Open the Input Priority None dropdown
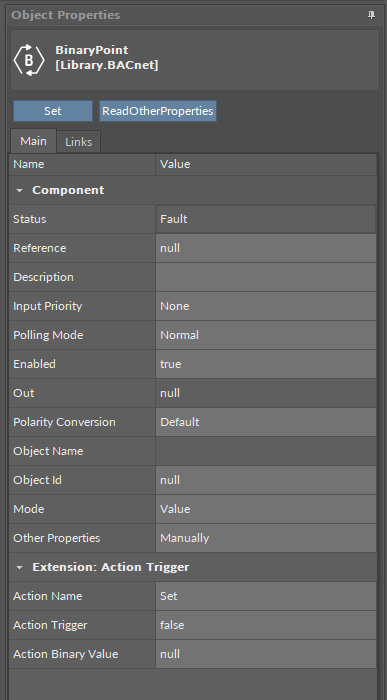Image resolution: width=387 pixels, height=700 pixels. [x=266, y=306]
